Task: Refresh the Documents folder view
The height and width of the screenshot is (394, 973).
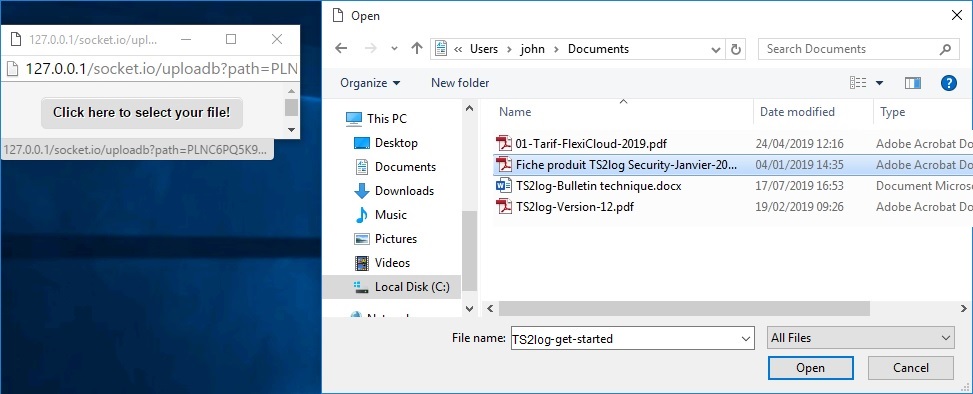Action: 736,49
